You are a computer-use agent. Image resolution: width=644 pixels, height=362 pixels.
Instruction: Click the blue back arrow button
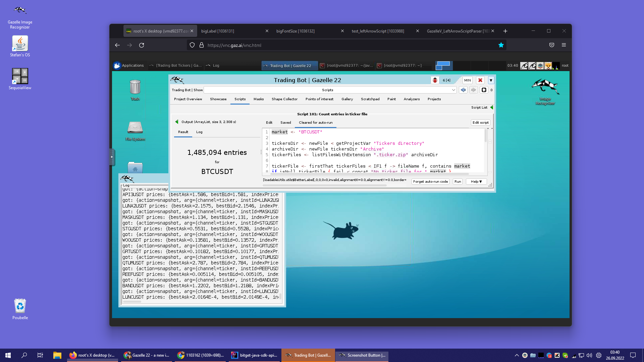[463, 90]
